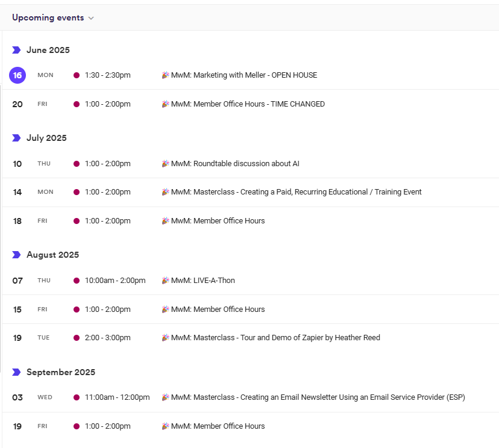
Task: Click the party icon beside LIVE-A-Thon
Action: 166,281
